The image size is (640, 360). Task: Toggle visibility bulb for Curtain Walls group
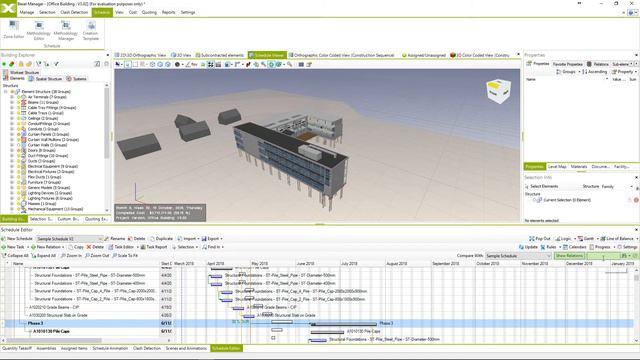[x=18, y=145]
